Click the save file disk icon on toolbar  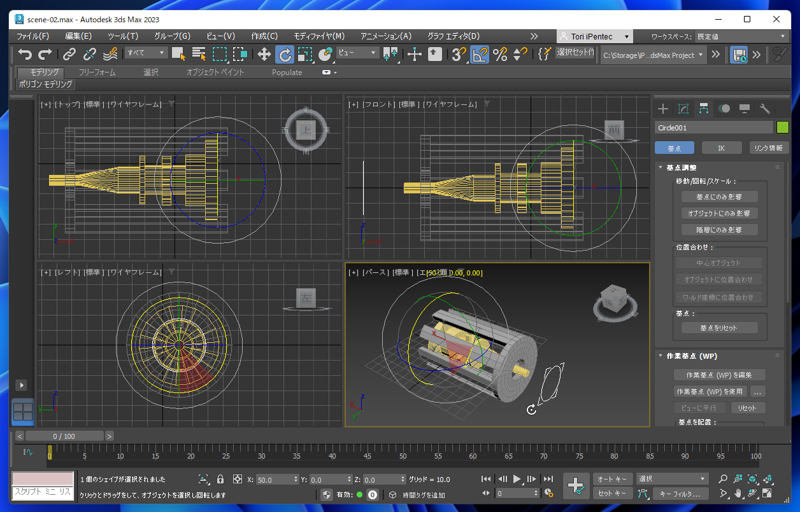click(739, 55)
